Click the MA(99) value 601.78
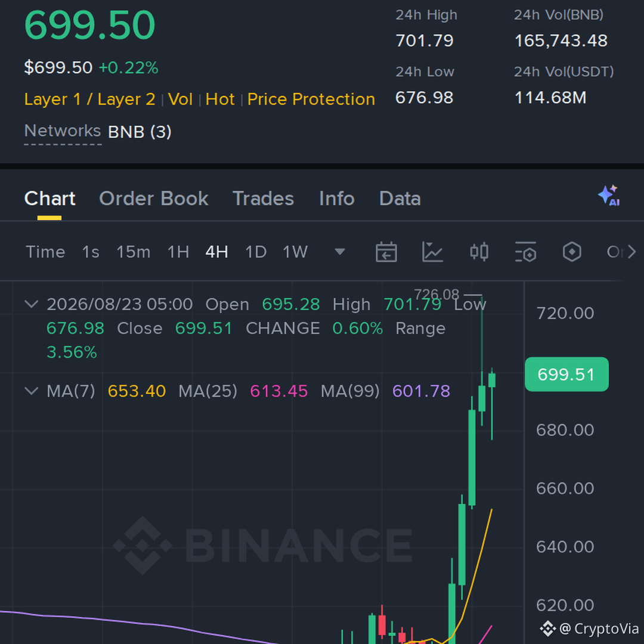This screenshot has height=644, width=644. (422, 391)
